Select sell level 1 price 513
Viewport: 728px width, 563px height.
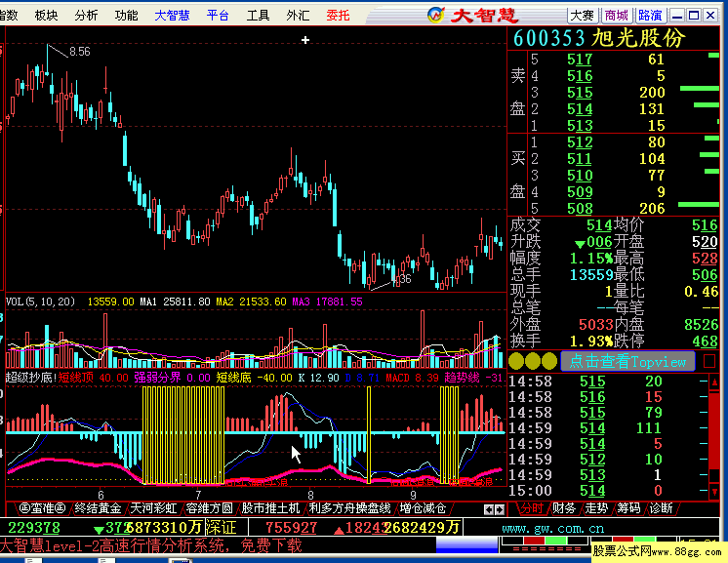point(580,125)
